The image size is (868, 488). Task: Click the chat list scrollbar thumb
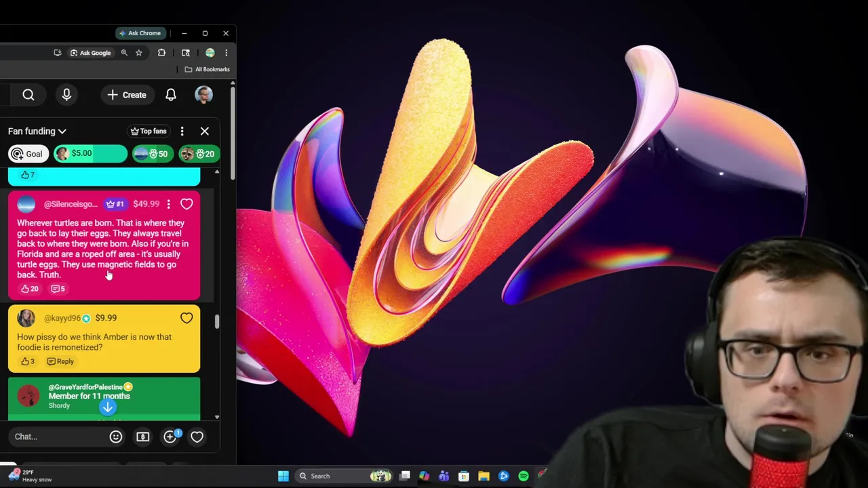pos(217,321)
